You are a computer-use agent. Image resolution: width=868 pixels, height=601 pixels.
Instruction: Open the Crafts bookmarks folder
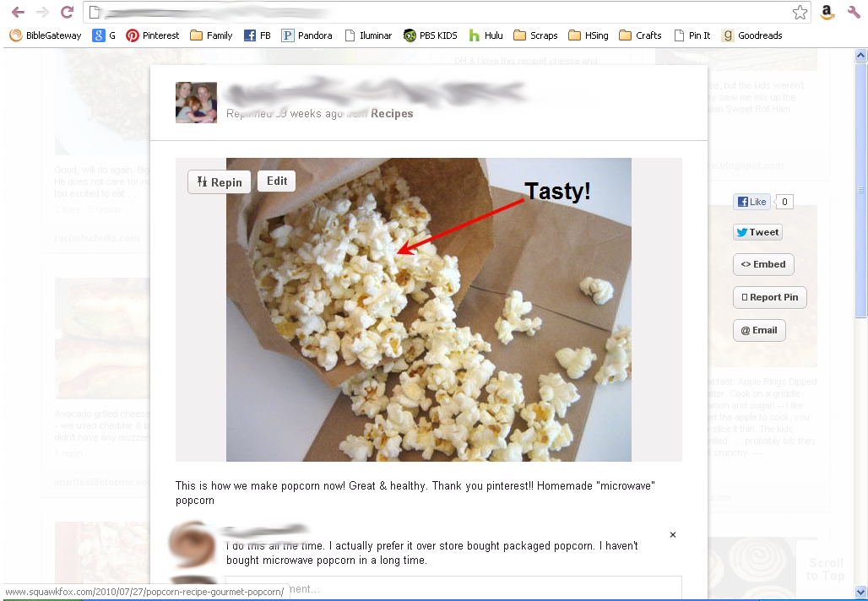point(640,35)
